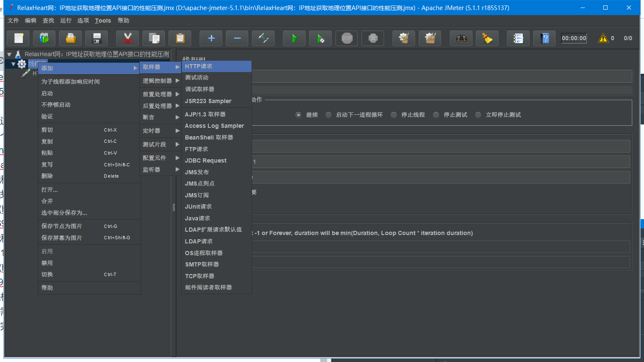644x362 pixels.
Task: Select the 停止测试 radio button
Action: tap(436, 115)
